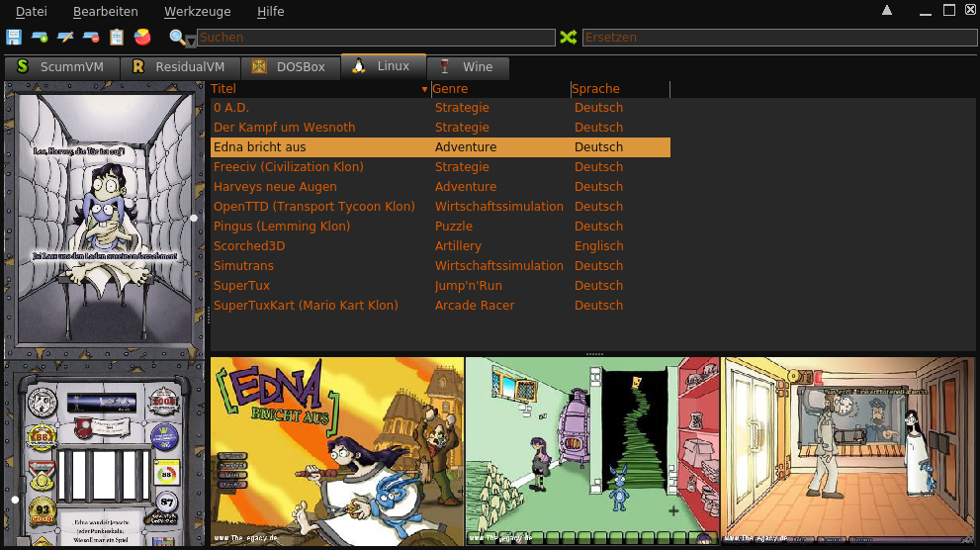Click 'Puzzle' genre cell for Pingus
Screen dimensions: 980x550
point(454,227)
